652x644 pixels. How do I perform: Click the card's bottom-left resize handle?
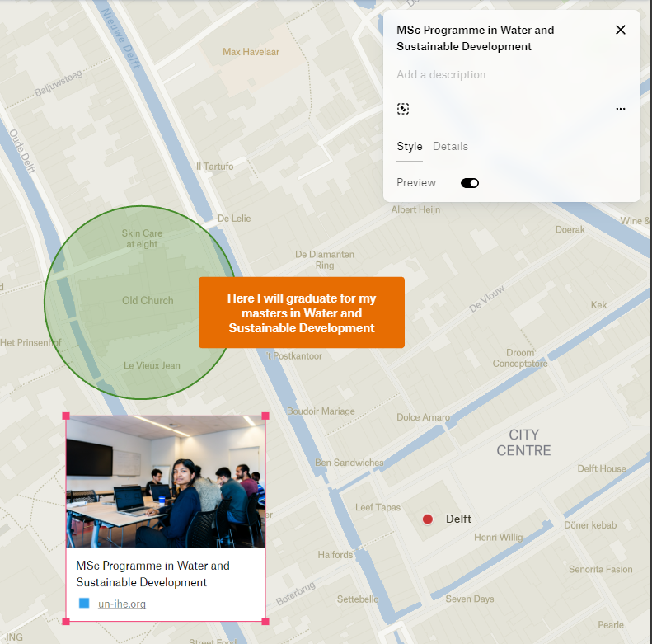pos(67,621)
